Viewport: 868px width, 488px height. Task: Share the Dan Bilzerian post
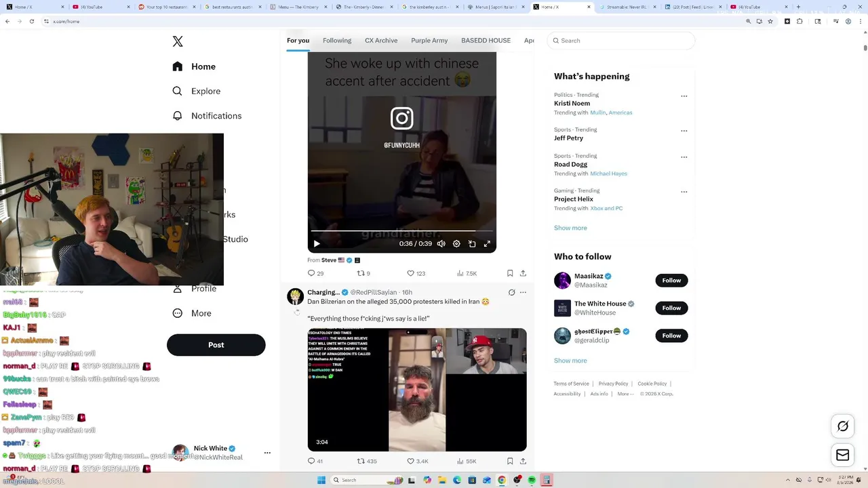point(523,461)
